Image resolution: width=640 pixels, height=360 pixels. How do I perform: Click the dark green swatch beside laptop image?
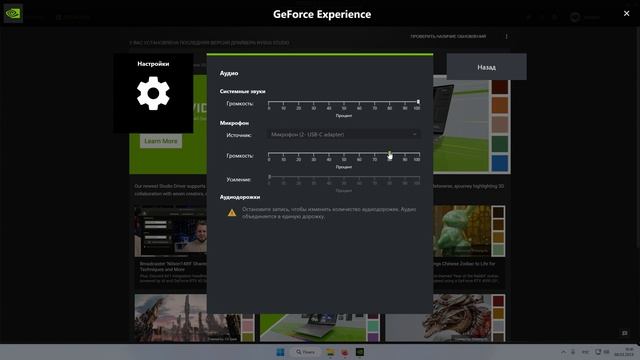pos(499,144)
